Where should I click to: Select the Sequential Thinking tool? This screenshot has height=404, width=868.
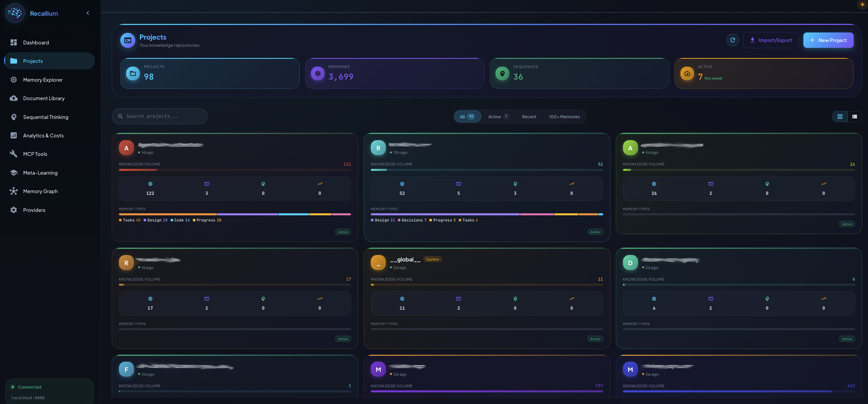[x=46, y=117]
